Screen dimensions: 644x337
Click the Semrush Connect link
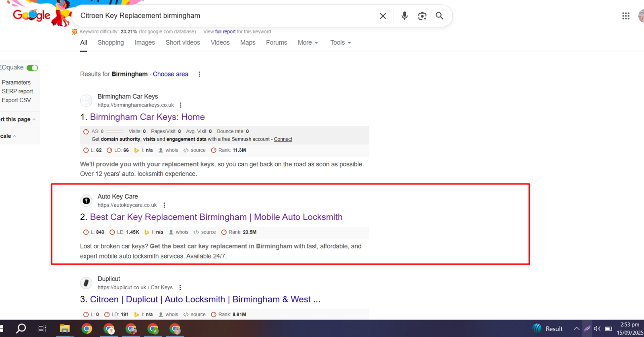click(x=283, y=139)
